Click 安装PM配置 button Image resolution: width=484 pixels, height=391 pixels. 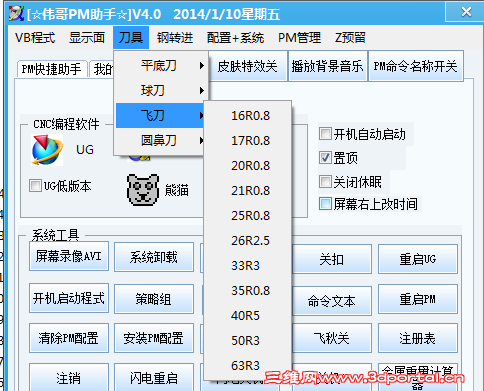[154, 338]
